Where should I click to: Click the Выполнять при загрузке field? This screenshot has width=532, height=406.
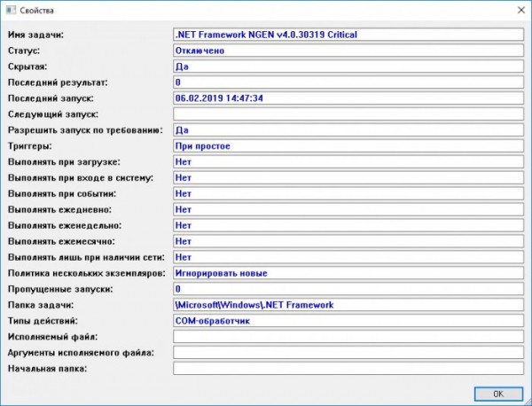tap(348, 162)
